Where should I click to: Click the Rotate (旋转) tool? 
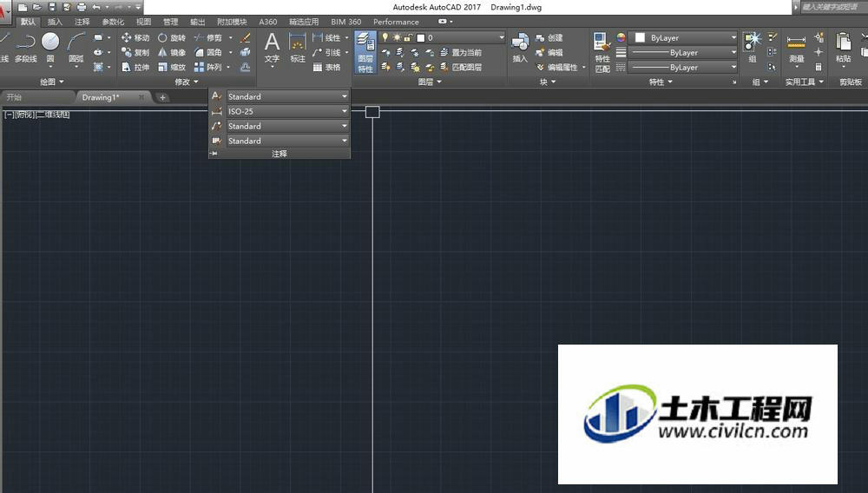pos(172,37)
